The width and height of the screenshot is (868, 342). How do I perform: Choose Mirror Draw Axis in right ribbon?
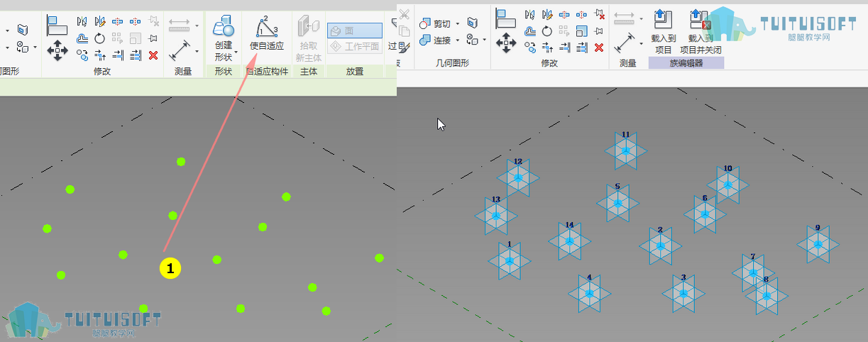click(x=547, y=14)
